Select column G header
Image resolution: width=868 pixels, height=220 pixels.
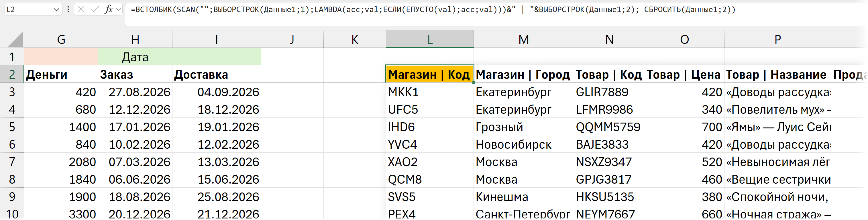[x=61, y=40]
